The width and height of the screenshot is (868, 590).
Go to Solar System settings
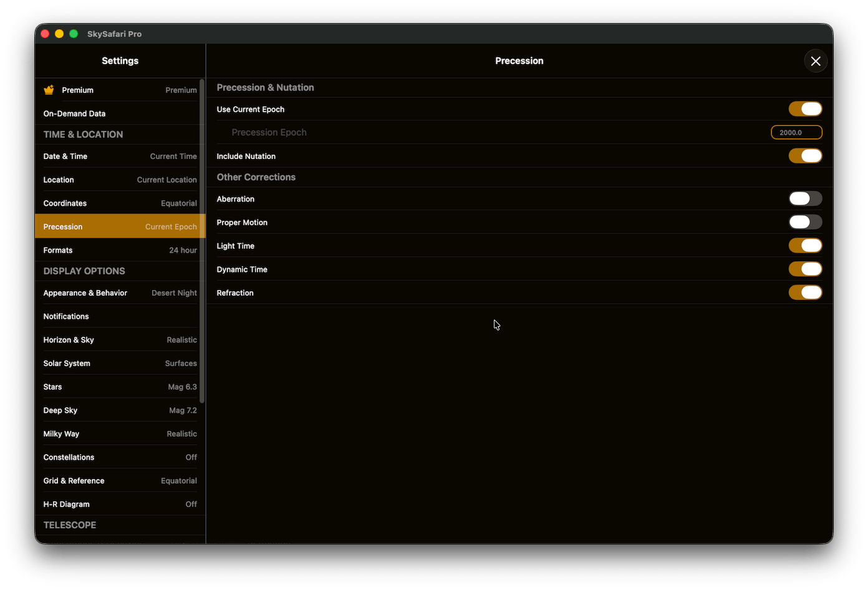point(120,364)
